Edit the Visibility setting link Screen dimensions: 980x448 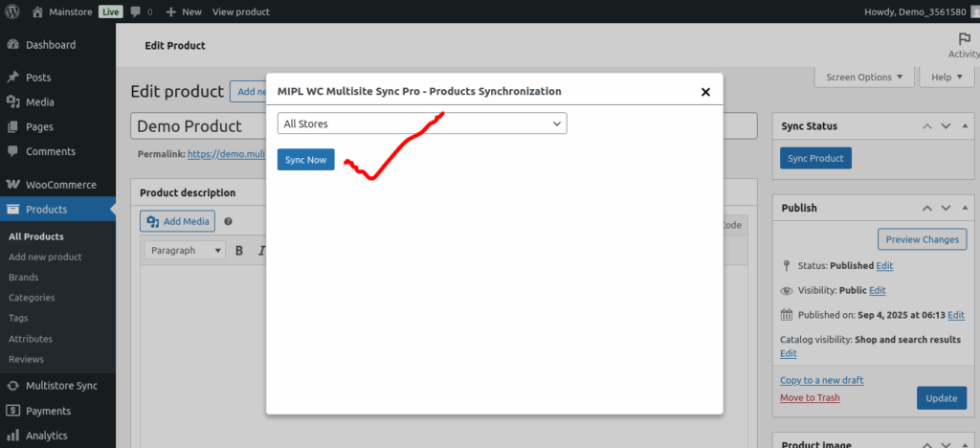877,291
